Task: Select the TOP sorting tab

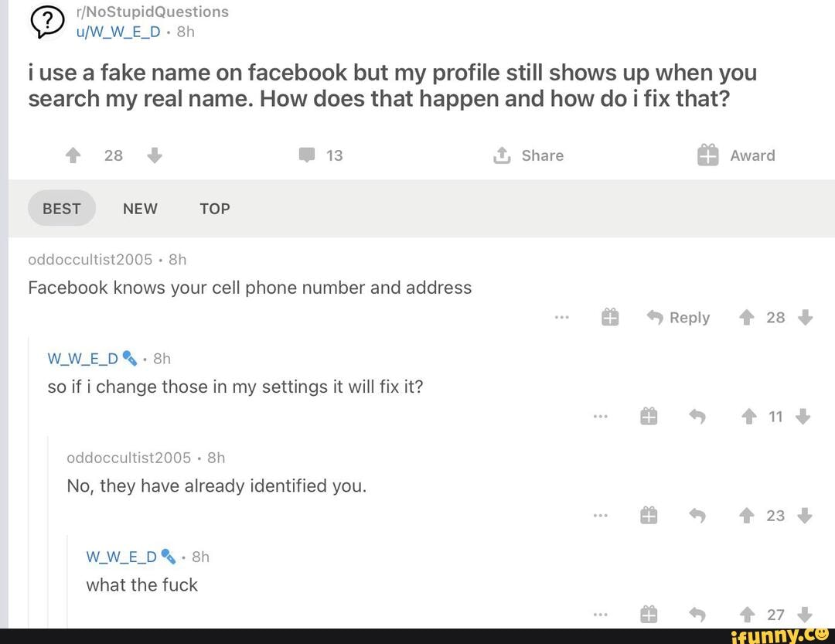Action: point(214,208)
